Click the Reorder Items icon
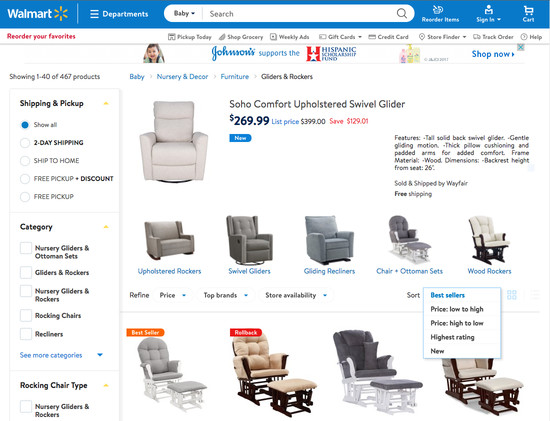 [438, 9]
